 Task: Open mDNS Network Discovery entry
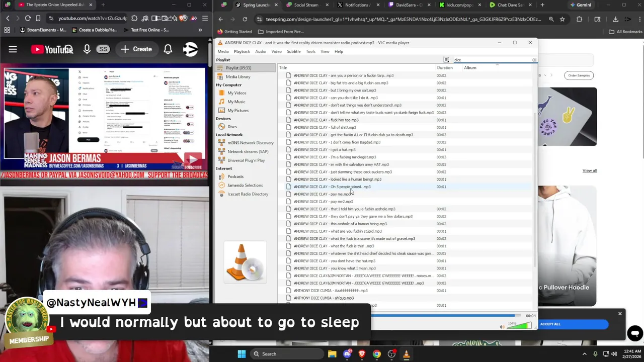[250, 143]
